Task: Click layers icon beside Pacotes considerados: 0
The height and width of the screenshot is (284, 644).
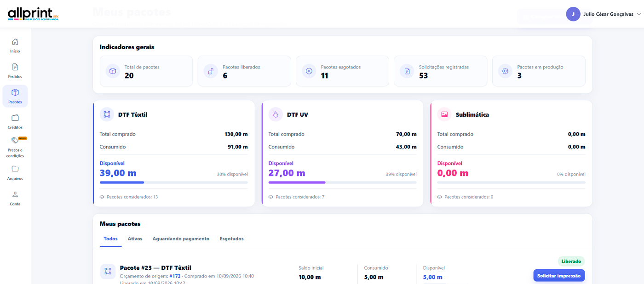Action: (440, 197)
